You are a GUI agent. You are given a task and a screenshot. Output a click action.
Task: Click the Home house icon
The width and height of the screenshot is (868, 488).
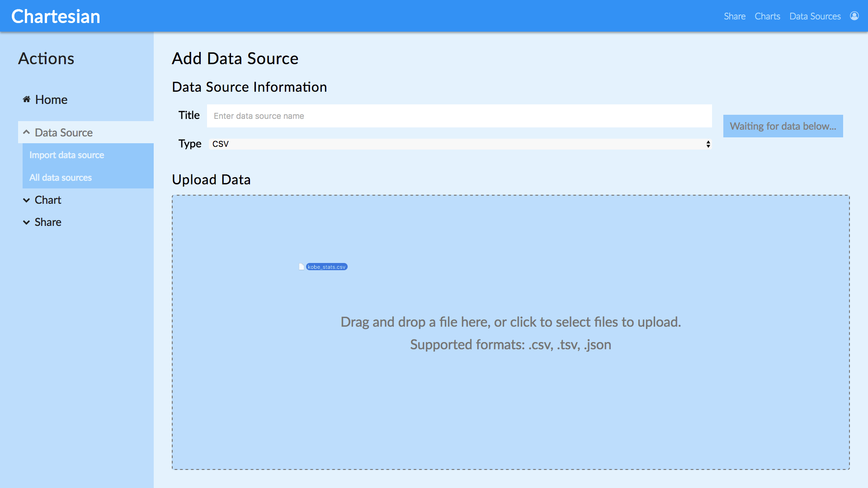[x=27, y=99]
